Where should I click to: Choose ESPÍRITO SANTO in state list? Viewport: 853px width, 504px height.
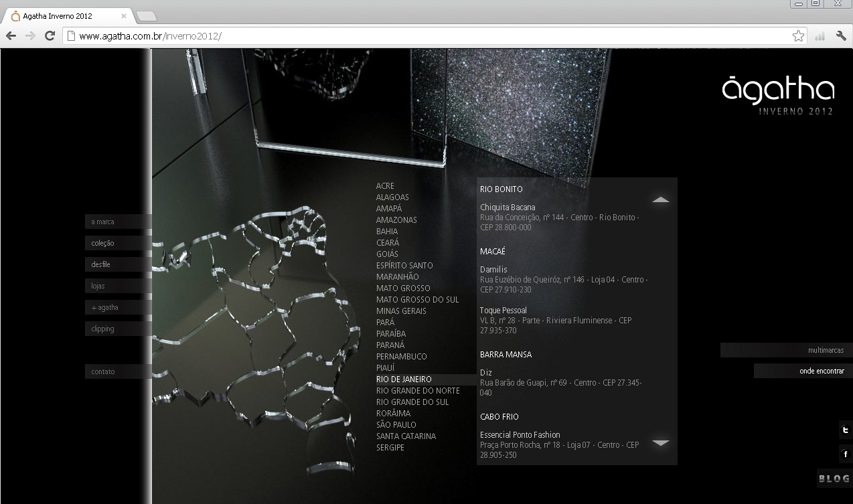pyautogui.click(x=404, y=266)
